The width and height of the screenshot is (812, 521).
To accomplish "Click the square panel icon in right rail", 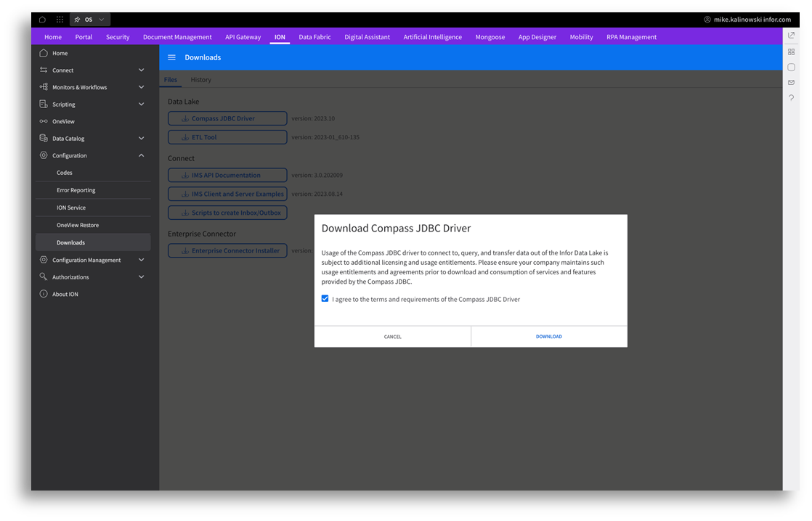I will pos(791,67).
